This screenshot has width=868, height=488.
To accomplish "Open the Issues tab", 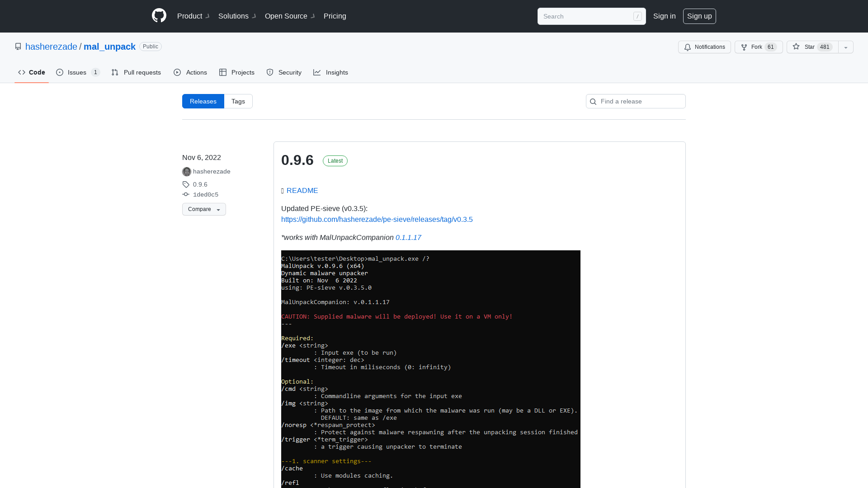I will [x=78, y=72].
